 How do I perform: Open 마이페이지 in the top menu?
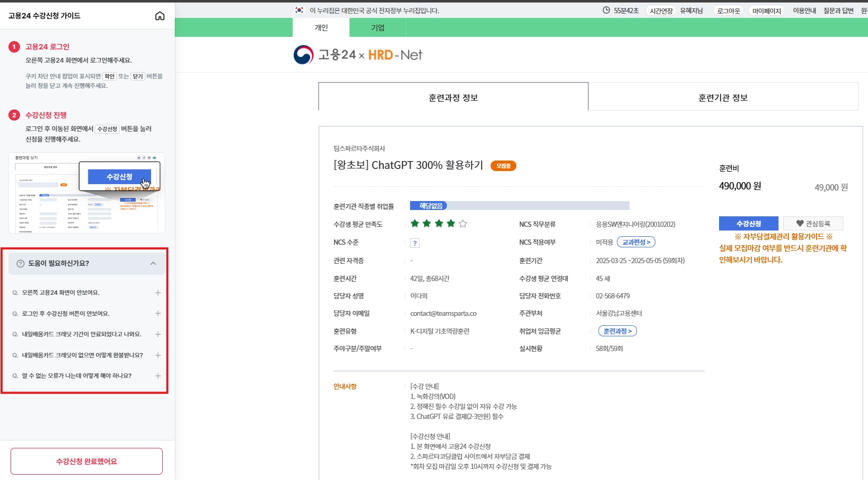click(x=767, y=11)
